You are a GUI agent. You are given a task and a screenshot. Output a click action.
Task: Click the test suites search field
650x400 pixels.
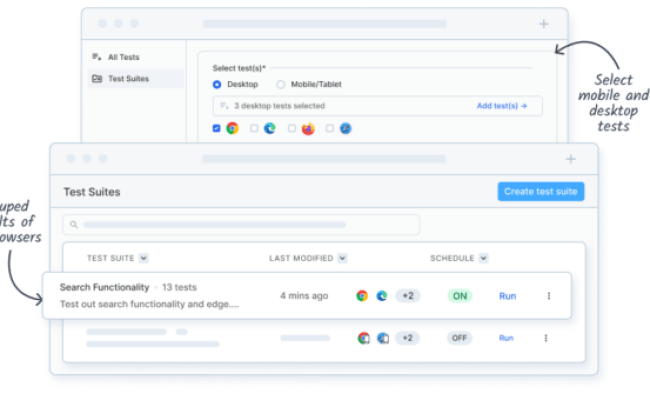click(241, 225)
